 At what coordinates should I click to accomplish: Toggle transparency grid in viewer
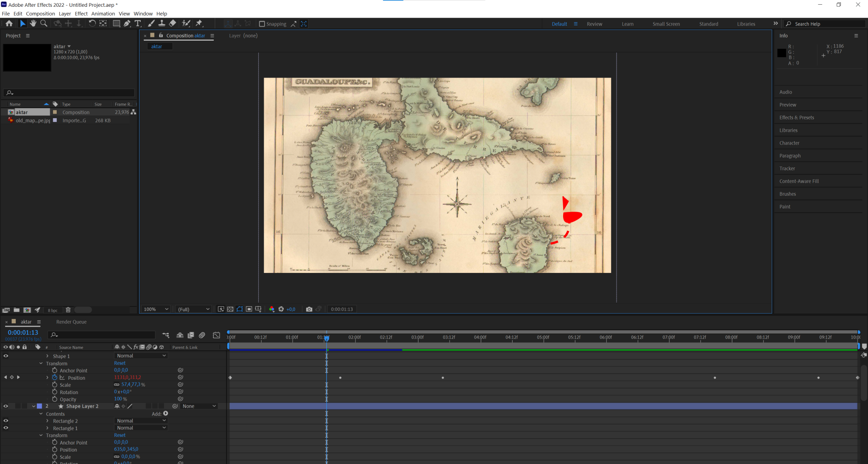230,309
